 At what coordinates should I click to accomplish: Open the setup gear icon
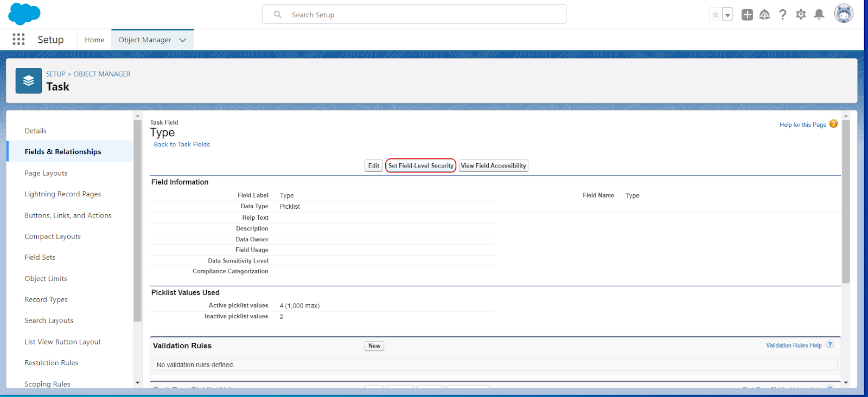click(801, 15)
